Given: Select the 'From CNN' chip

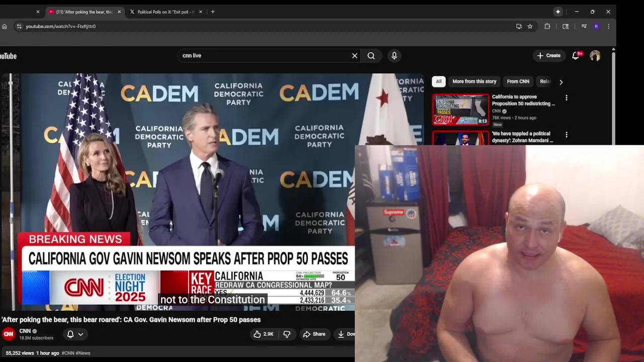Looking at the screenshot, I should coord(518,81).
